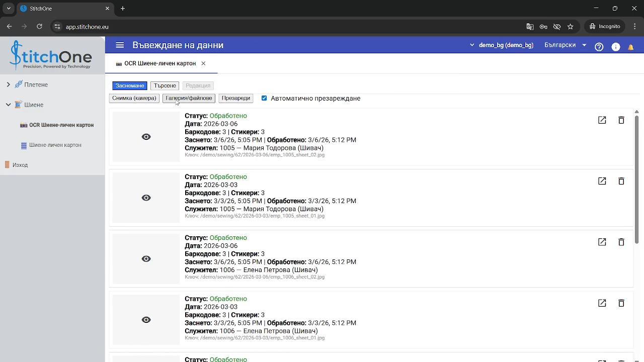The image size is (644, 362).
Task: Click key path emp_1005_sheet_02.jpg text
Action: pos(255,155)
